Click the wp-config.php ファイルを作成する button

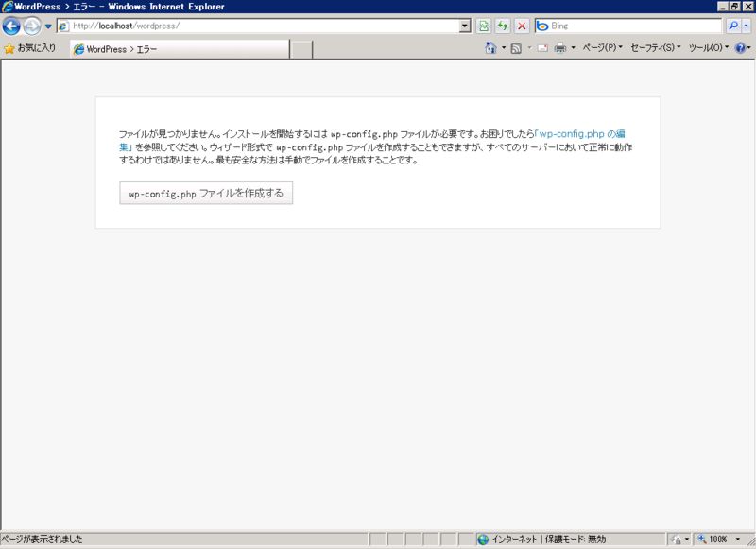[x=206, y=193]
